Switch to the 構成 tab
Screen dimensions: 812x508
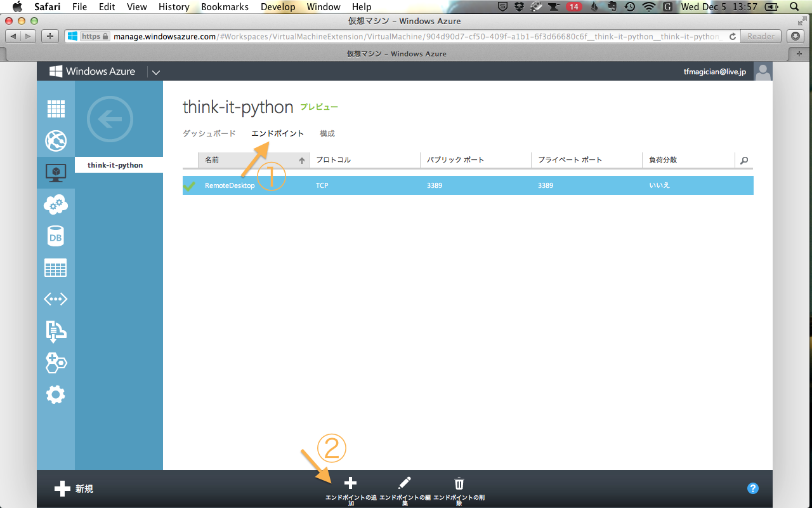[x=327, y=134]
